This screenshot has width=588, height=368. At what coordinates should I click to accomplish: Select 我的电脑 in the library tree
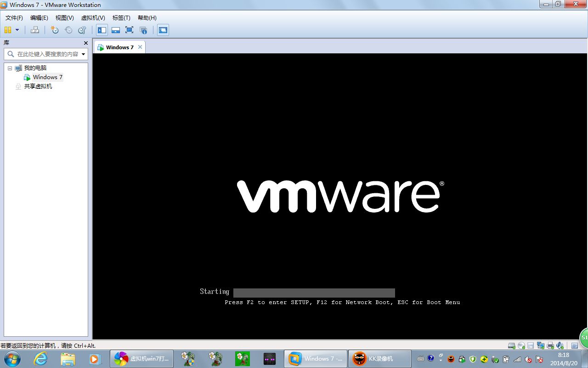pos(35,68)
